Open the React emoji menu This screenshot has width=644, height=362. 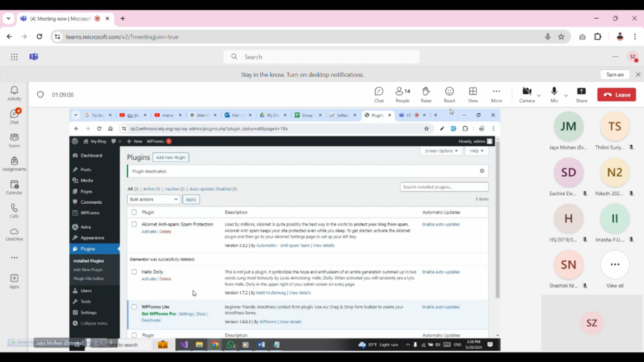(450, 94)
